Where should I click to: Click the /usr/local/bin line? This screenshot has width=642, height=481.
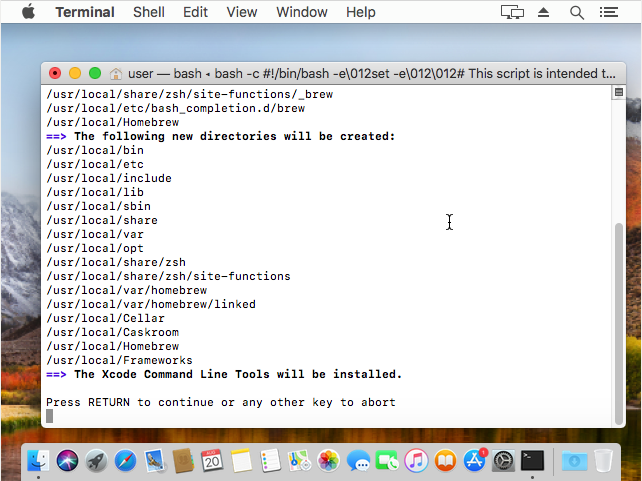(95, 150)
